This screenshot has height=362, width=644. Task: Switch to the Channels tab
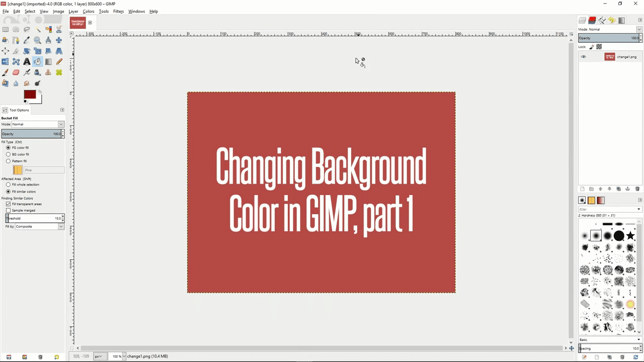(592, 20)
